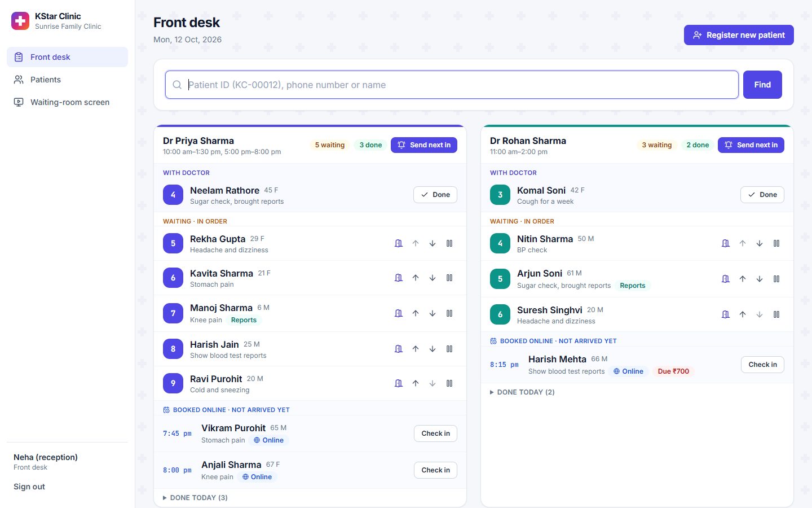Image resolution: width=812 pixels, height=508 pixels.
Task: Expand Done Today (2) under Dr Rohan
Action: (x=522, y=392)
